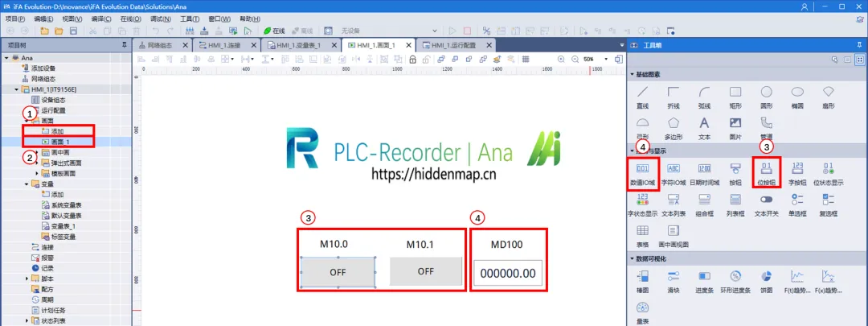Switch to the 网络组态 tab
Screen dimensions: 868x326
click(x=161, y=45)
